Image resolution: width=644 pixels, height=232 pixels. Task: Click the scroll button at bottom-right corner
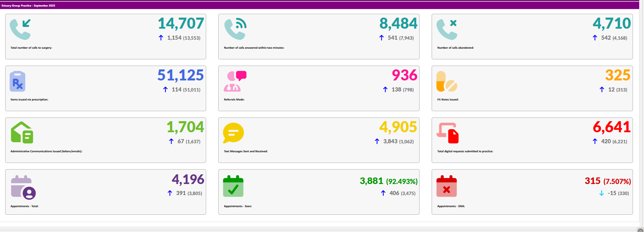[640, 230]
